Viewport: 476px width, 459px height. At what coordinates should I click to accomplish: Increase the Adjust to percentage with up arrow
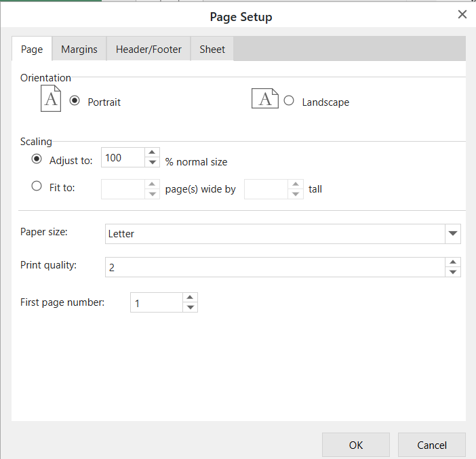[x=152, y=153]
